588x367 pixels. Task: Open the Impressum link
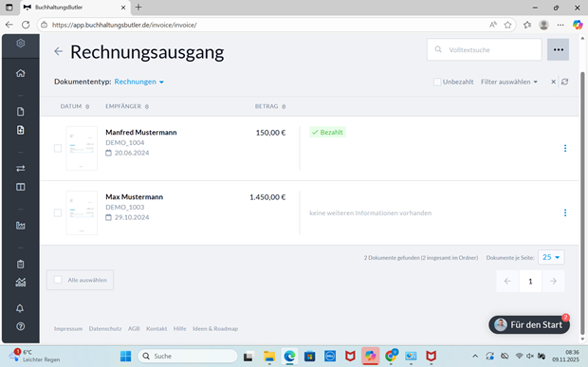click(x=68, y=329)
